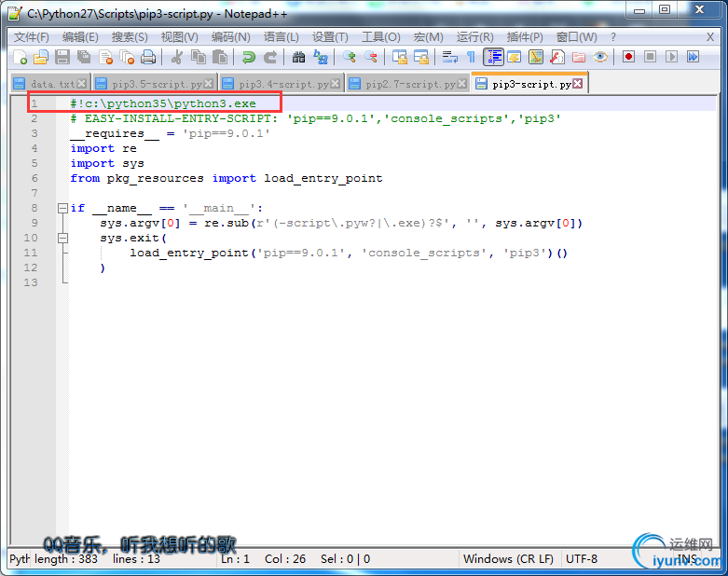Viewport: 728px width, 576px height.
Task: Toggle monitoring eye icon
Action: (600, 57)
